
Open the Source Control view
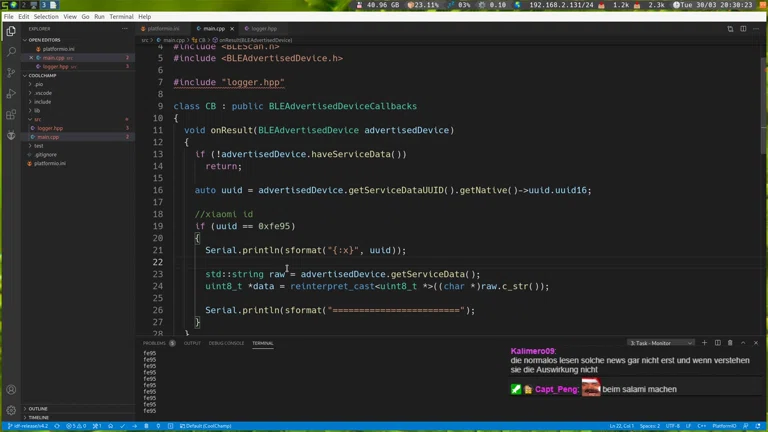coord(11,72)
